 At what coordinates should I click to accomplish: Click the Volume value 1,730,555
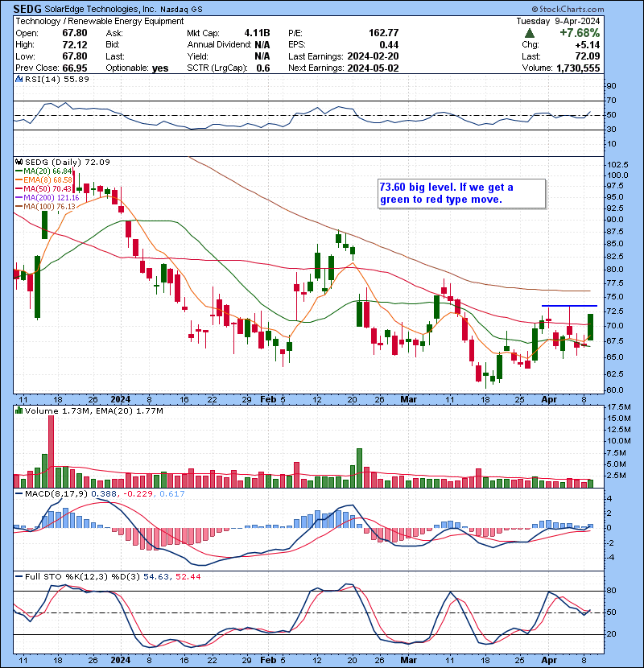tap(578, 68)
